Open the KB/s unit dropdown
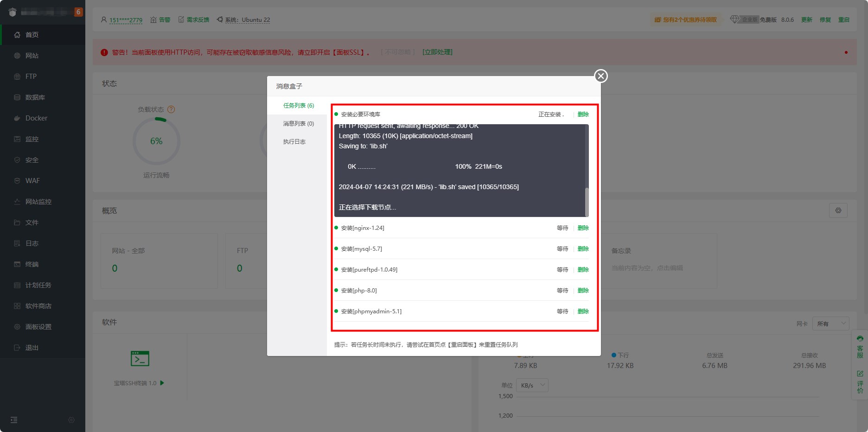868x432 pixels. (x=532, y=385)
